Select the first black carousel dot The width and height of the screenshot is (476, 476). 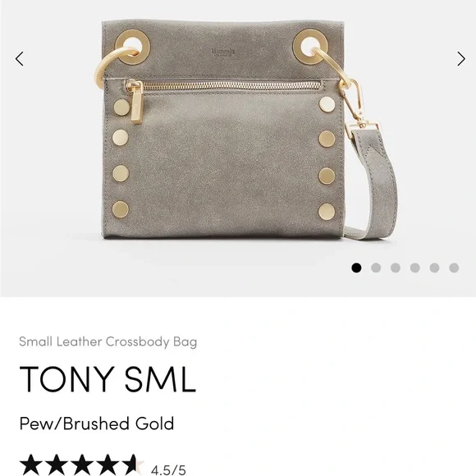point(356,268)
